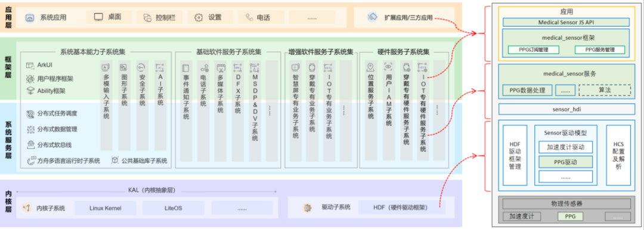Select the LiteOS box
644x230 pixels.
click(173, 208)
